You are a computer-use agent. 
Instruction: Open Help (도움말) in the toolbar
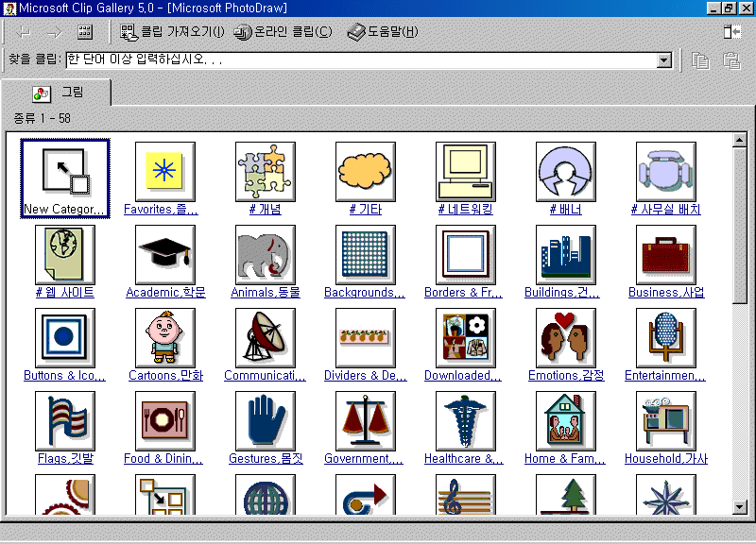click(x=383, y=32)
